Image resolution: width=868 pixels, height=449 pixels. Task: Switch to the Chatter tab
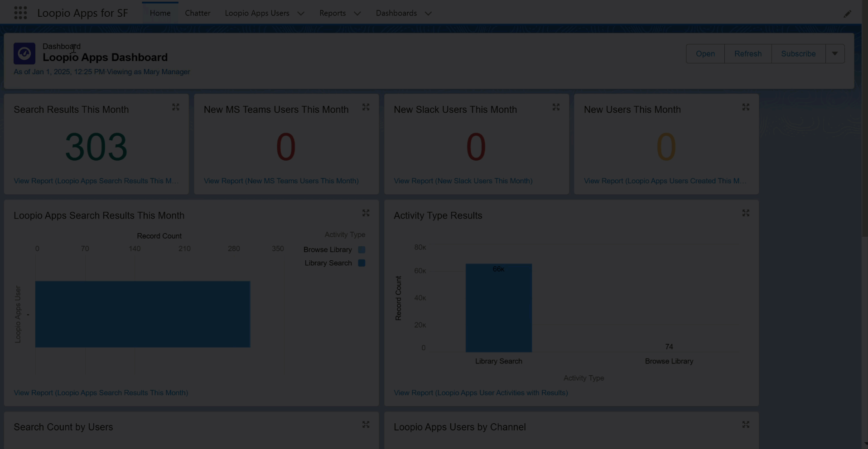(x=198, y=13)
